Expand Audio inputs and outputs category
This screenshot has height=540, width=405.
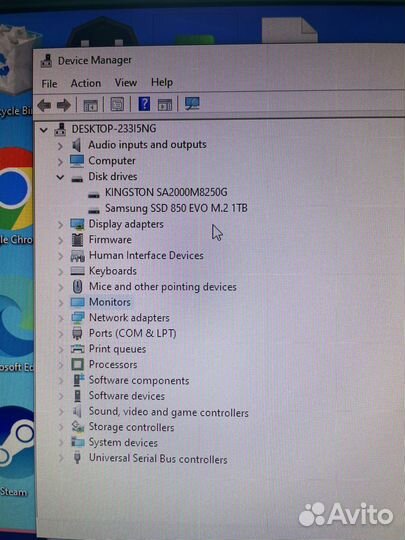[60, 146]
